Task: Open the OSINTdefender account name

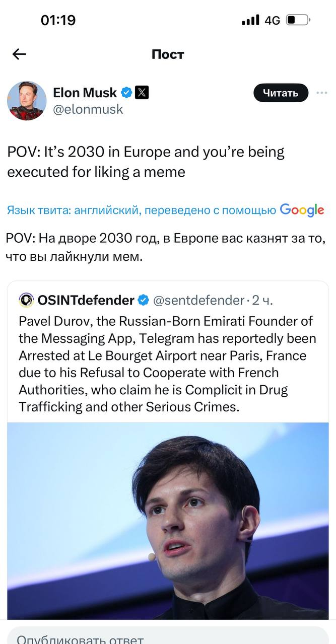Action: 86,301
